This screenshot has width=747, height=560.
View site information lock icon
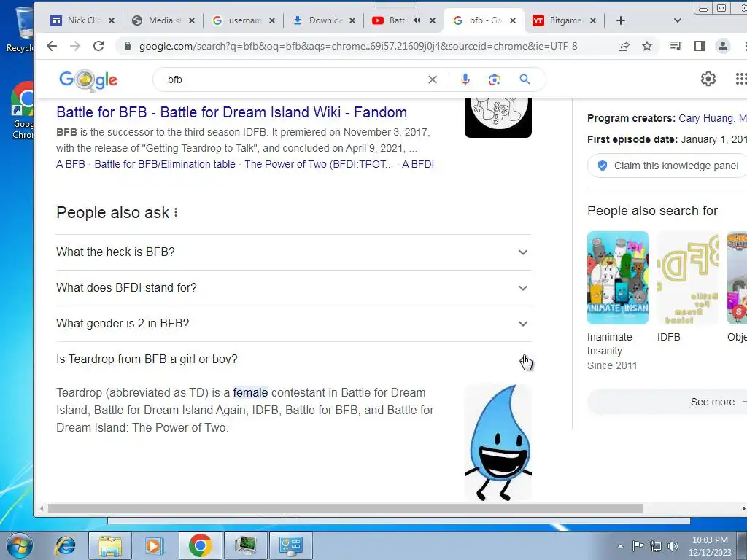pyautogui.click(x=127, y=46)
